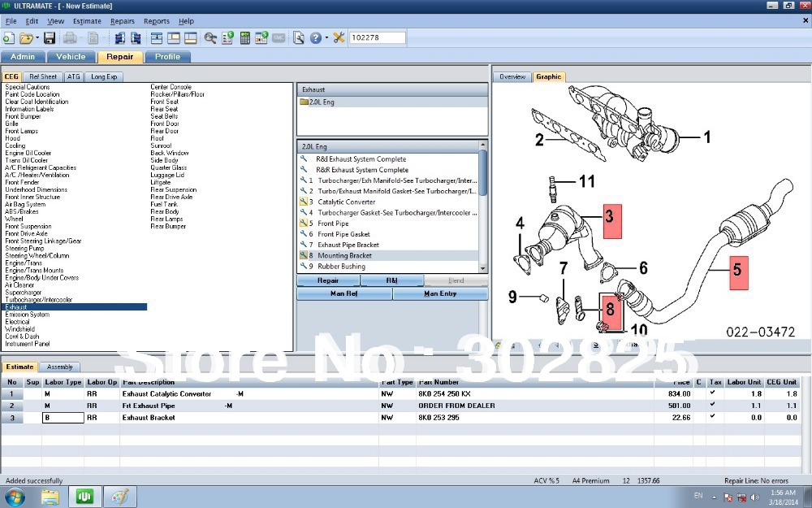Select Turbocharger/Intercooler in category list

pos(39,300)
